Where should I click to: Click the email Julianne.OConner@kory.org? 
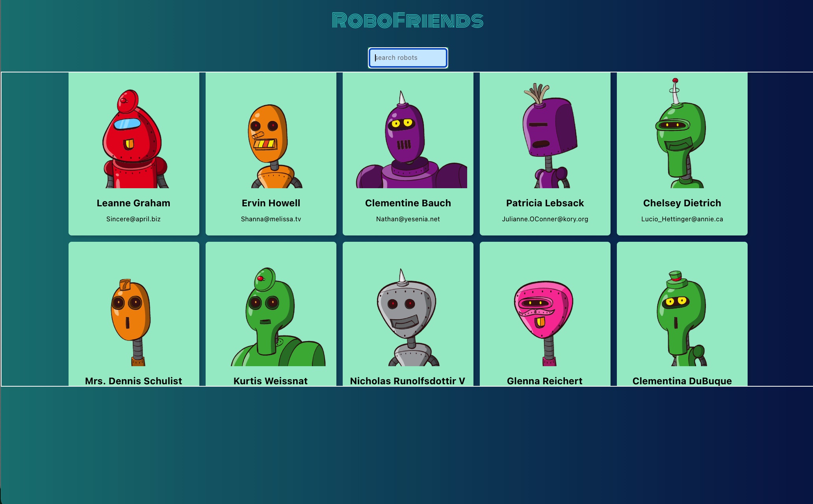[x=545, y=219]
